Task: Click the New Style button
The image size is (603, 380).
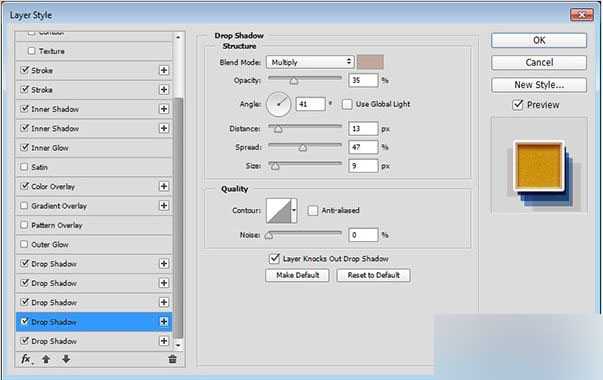Action: (539, 85)
